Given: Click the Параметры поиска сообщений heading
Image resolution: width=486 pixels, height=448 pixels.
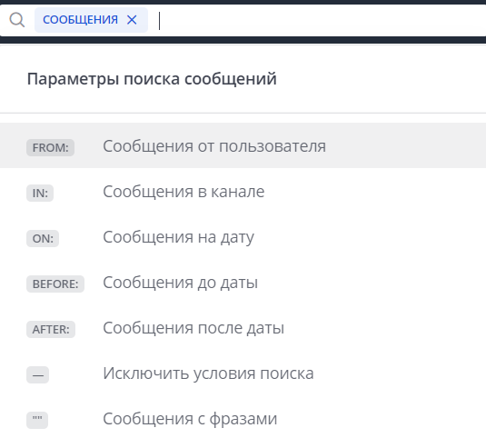Looking at the screenshot, I should [x=152, y=79].
